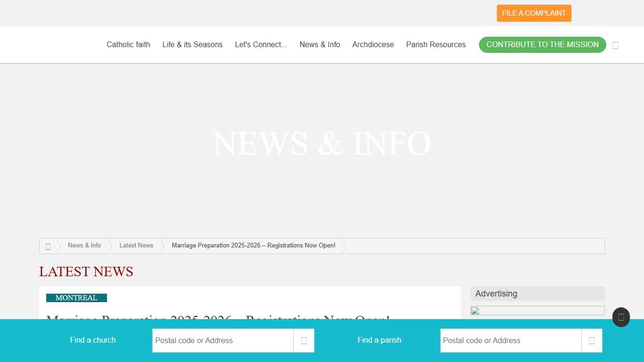Image resolution: width=644 pixels, height=362 pixels.
Task: Focus the Find a parish address field
Action: coord(511,340)
